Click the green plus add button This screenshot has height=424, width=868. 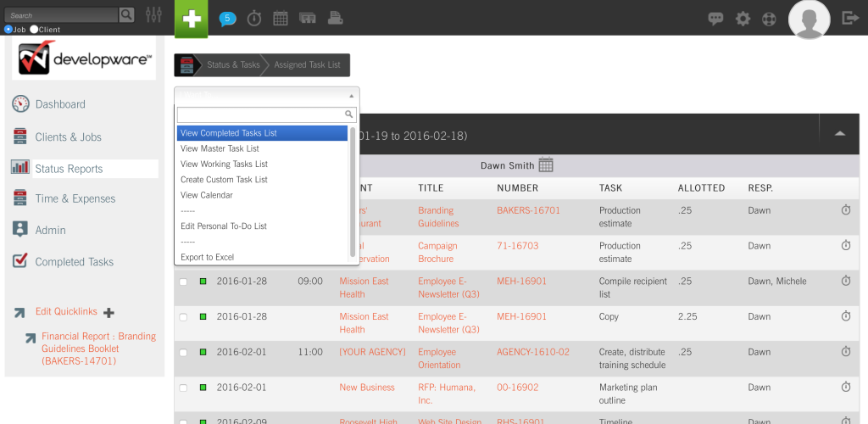click(191, 20)
